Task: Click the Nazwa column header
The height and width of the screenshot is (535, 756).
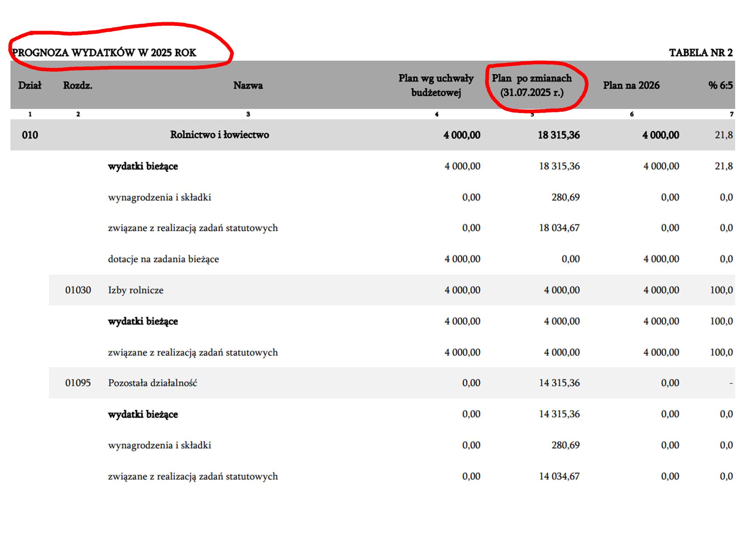Action: pos(248,85)
